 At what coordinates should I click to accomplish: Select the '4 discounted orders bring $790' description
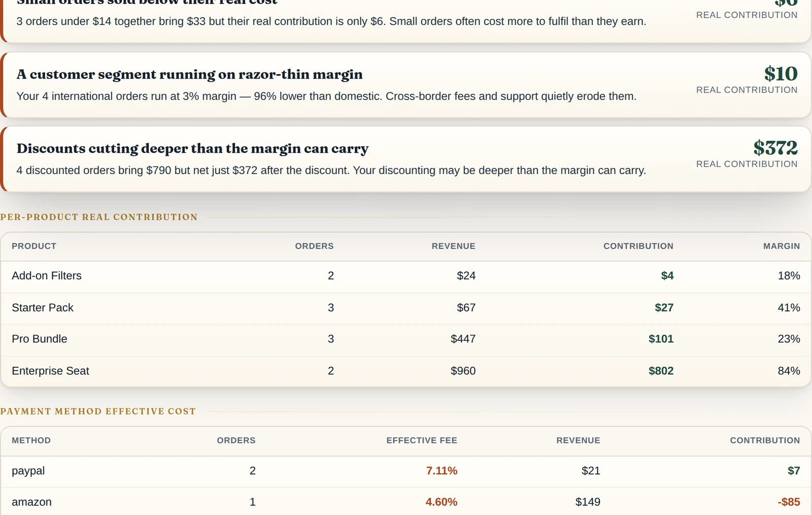(331, 170)
